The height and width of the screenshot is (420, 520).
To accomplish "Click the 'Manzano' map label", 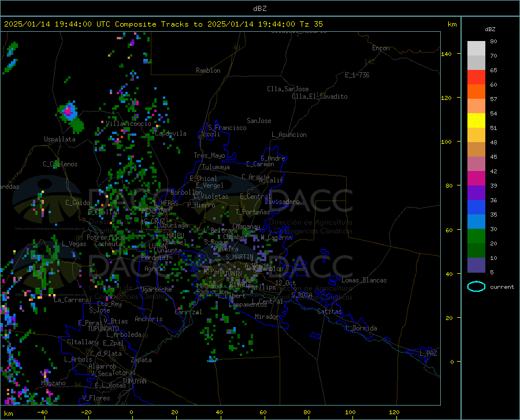I will tap(53, 383).
